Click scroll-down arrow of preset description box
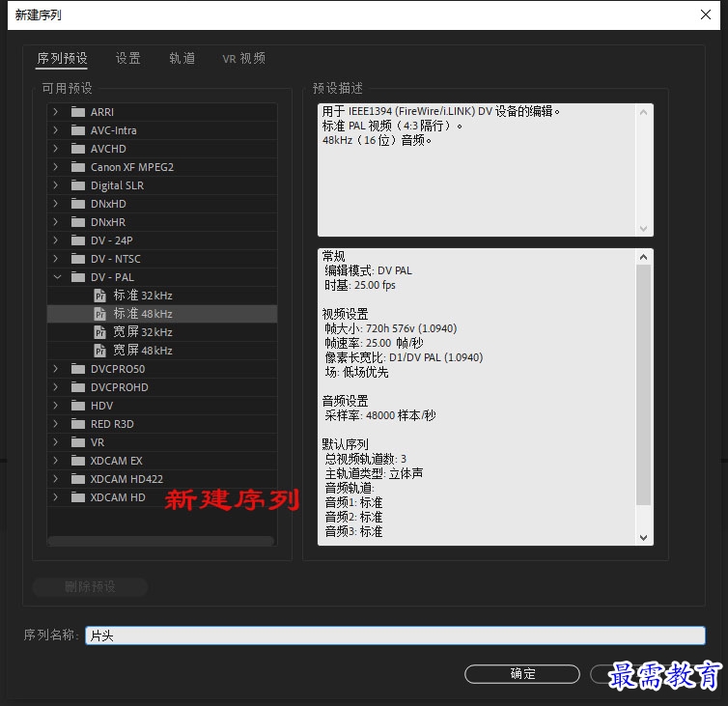Screen dimensions: 728x706 pyautogui.click(x=643, y=229)
